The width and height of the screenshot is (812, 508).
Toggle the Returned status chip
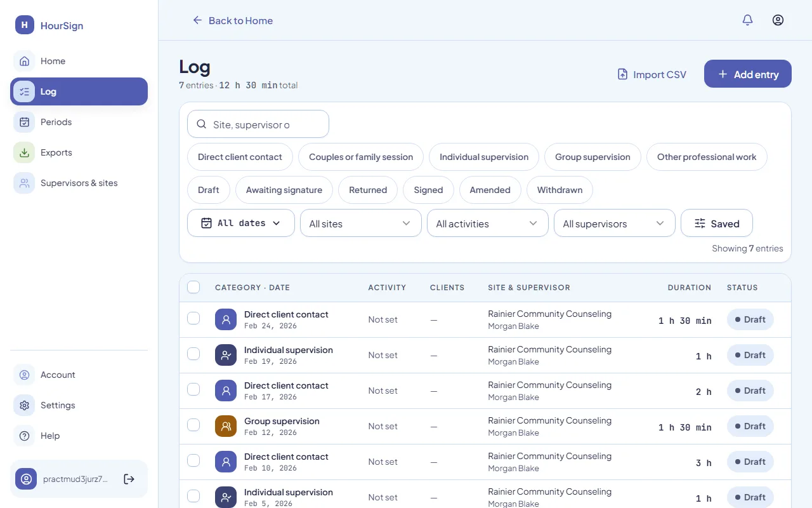368,190
